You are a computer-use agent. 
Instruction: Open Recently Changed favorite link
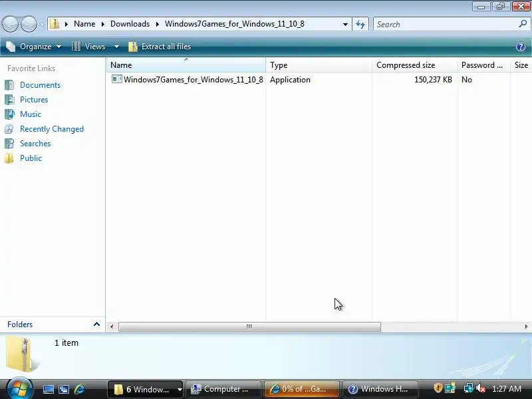[x=52, y=129]
